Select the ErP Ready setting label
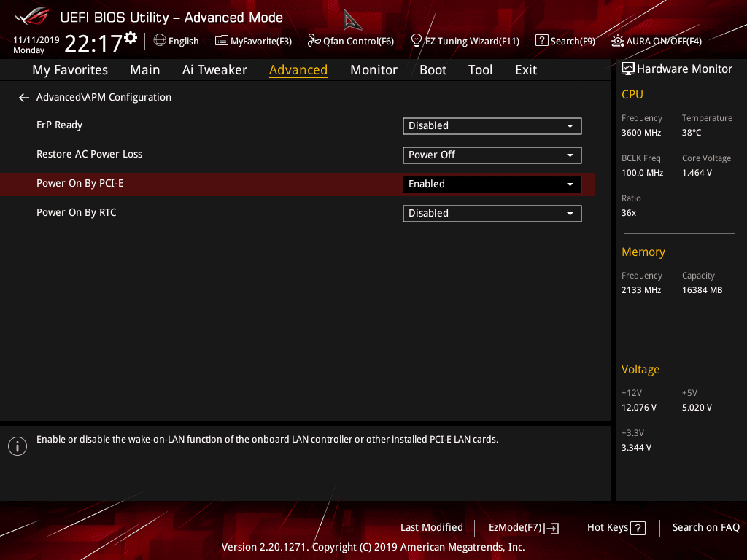The width and height of the screenshot is (747, 560). 60,125
